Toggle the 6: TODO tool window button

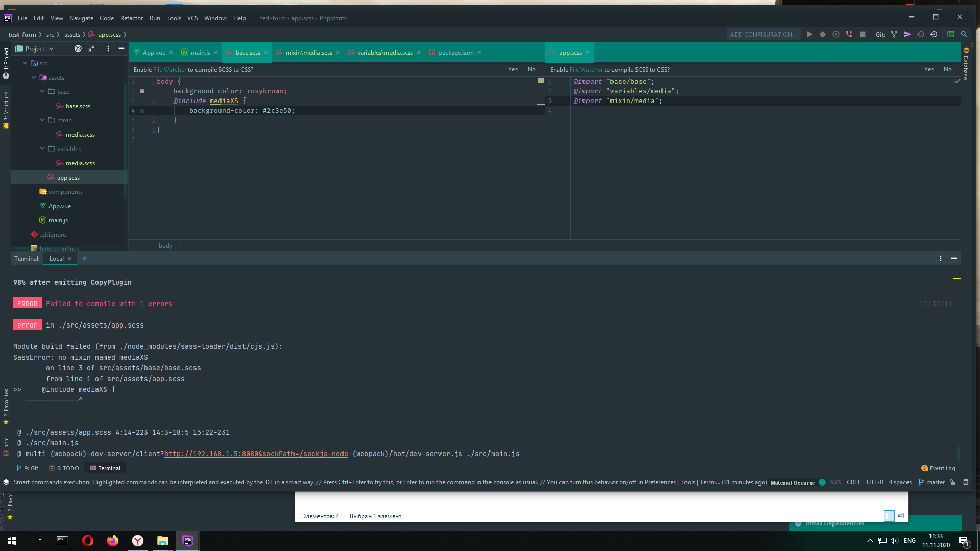tap(64, 468)
